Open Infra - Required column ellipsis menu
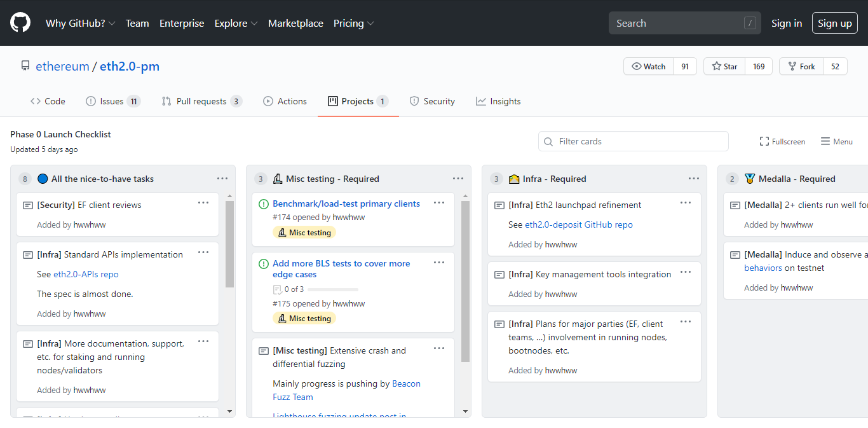Viewport: 868px width, 428px height. [694, 179]
